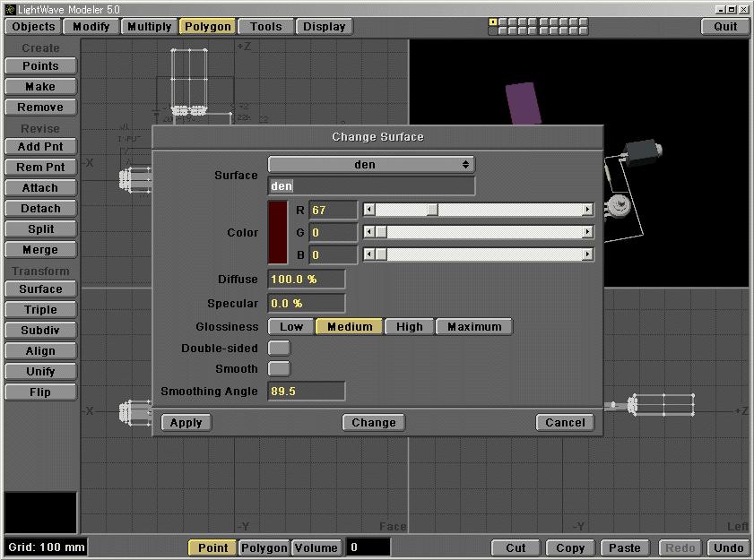Open the Multiply tab

coord(150,27)
